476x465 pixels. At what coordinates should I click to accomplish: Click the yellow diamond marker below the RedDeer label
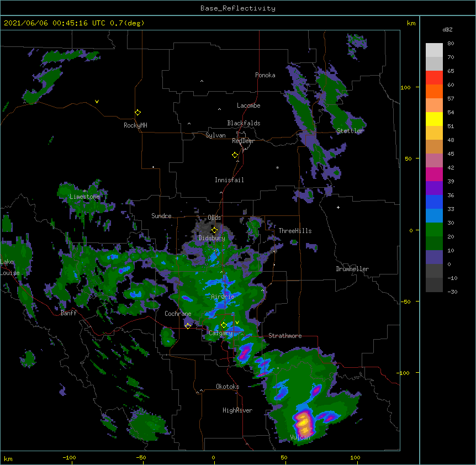click(x=235, y=155)
